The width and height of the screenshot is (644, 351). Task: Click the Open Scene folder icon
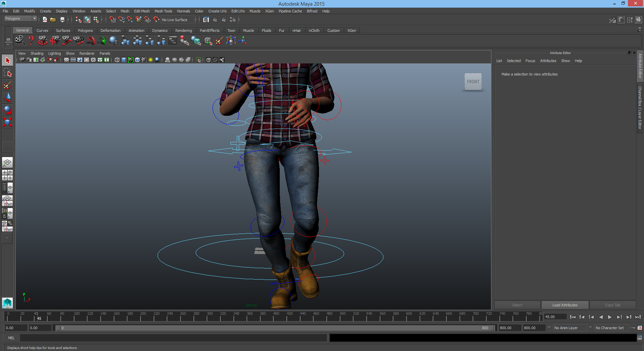tap(53, 20)
